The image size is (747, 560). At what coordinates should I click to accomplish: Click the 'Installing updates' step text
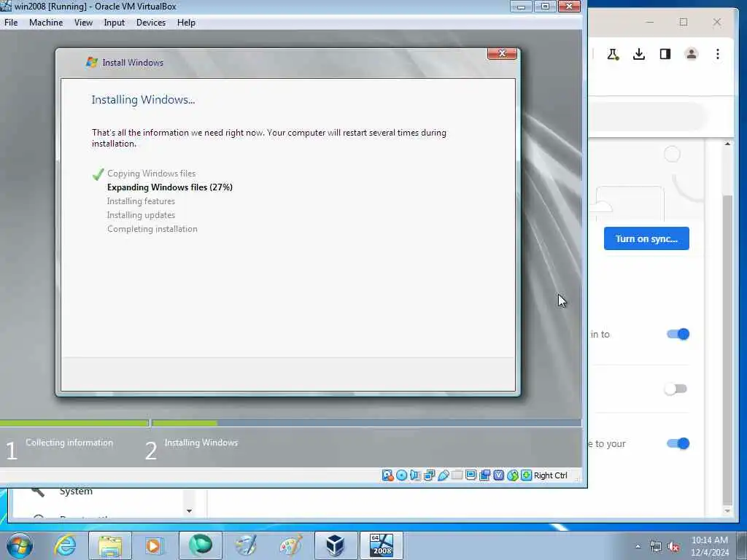pos(141,215)
